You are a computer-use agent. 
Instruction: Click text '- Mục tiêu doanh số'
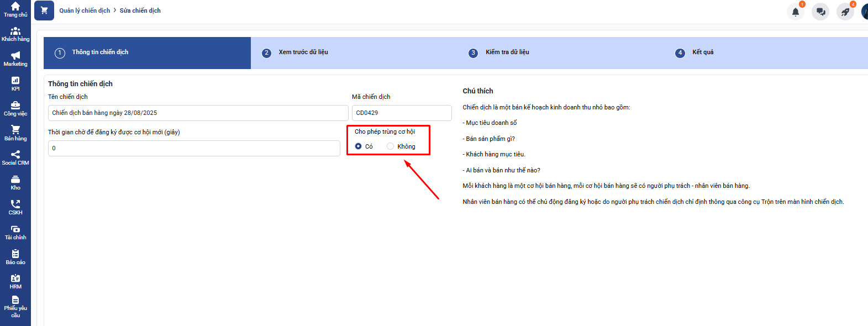pos(490,123)
